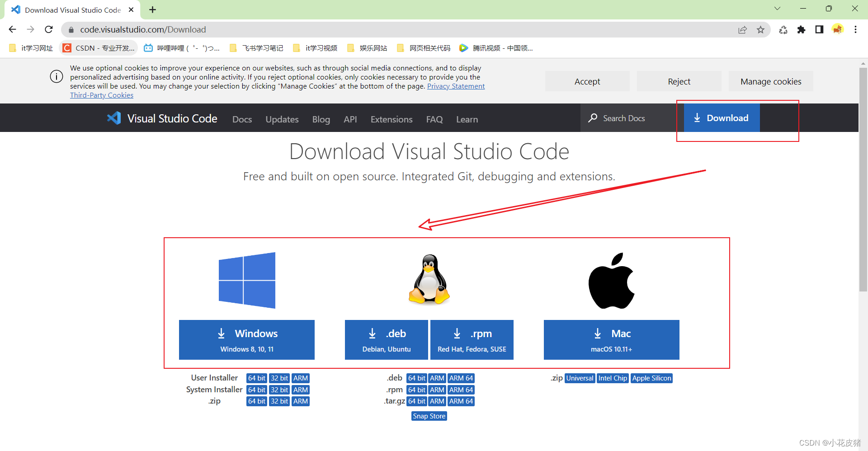868x451 pixels.
Task: Select User Installer 64 bit
Action: (257, 378)
